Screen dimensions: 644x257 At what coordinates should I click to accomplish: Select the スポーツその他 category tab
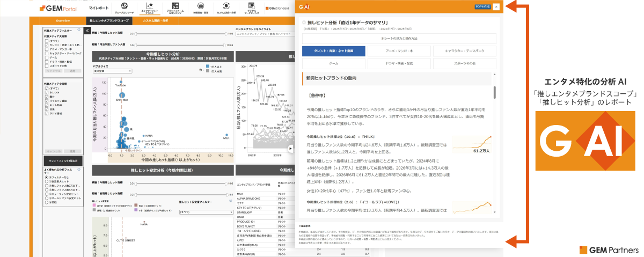pyautogui.click(x=465, y=64)
